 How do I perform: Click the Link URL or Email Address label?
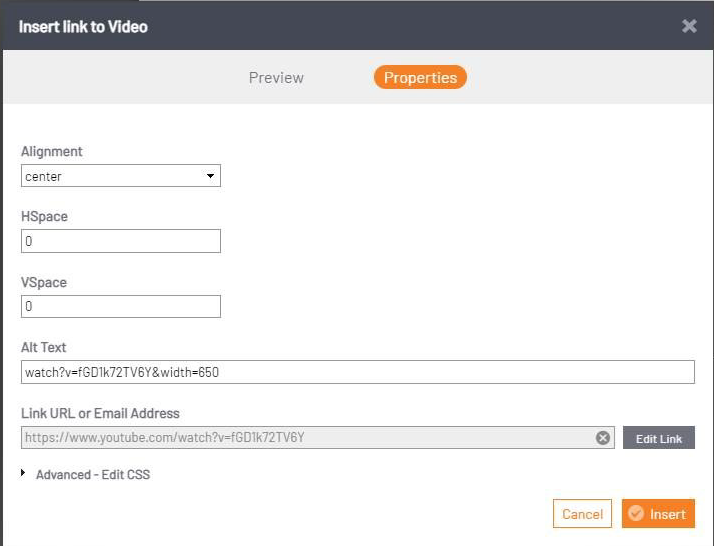point(100,413)
